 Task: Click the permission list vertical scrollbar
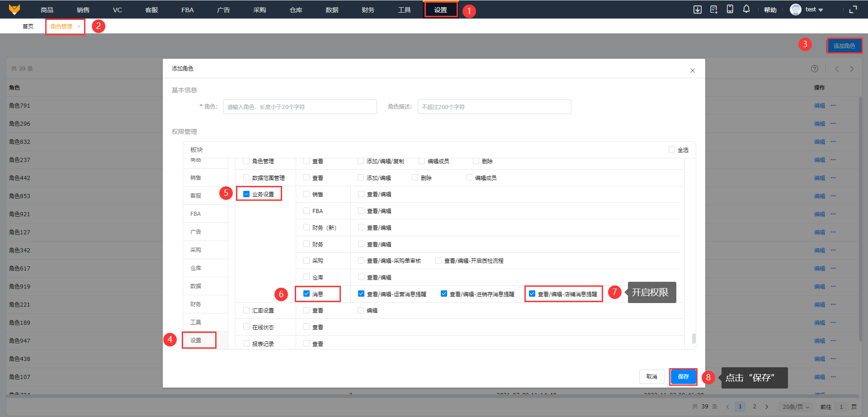[693, 339]
